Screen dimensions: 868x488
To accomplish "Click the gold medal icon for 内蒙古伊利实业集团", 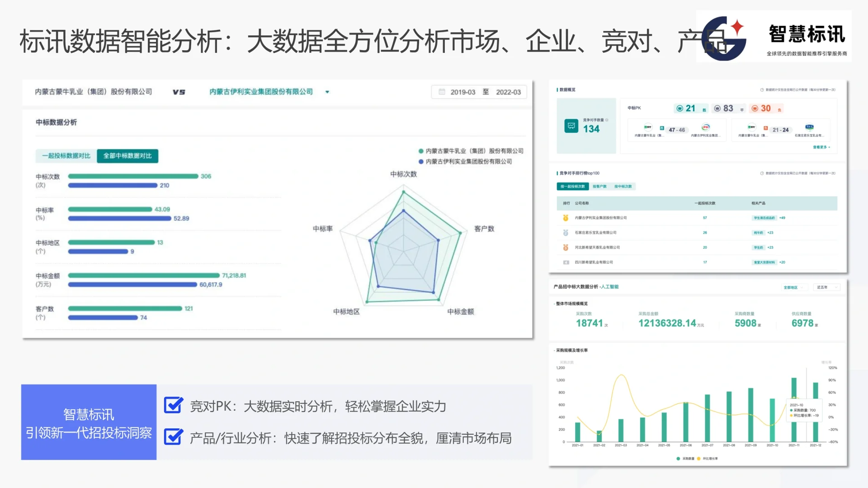I will pyautogui.click(x=565, y=217).
